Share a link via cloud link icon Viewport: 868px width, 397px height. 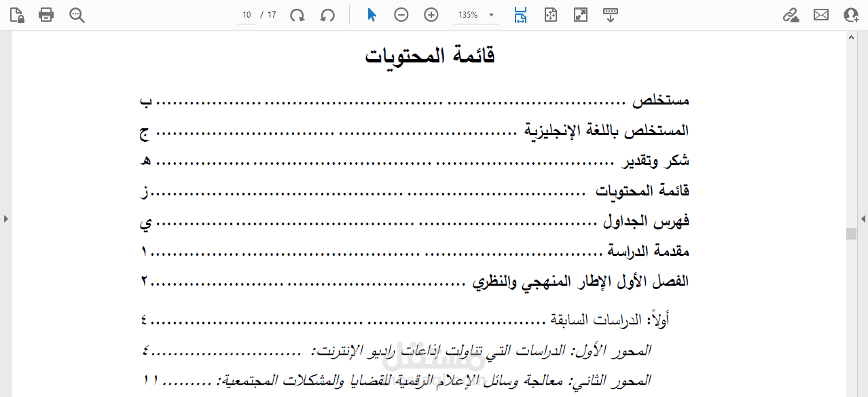791,15
